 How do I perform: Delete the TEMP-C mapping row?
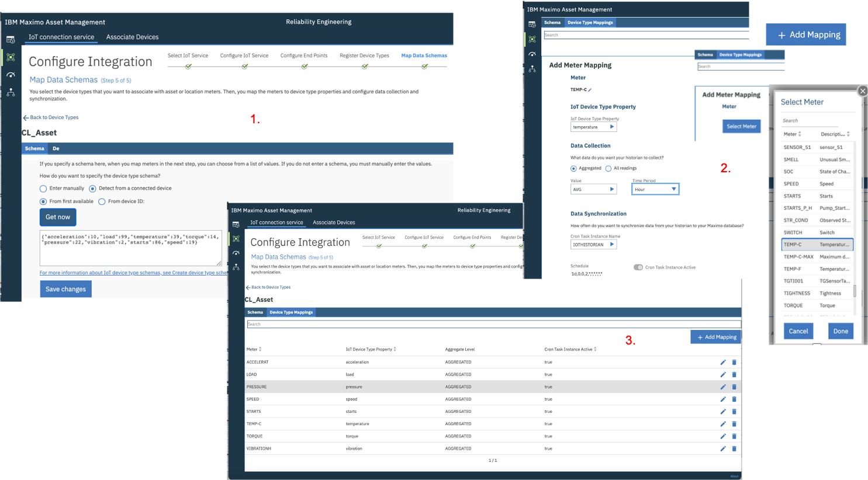click(x=734, y=424)
